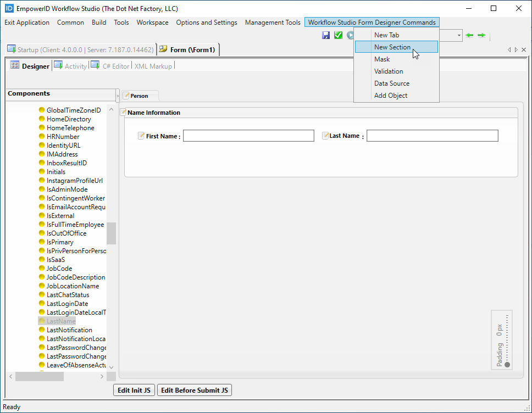Image resolution: width=532 pixels, height=413 pixels.
Task: Open the toolbar combo box dropdown arrow
Action: (x=458, y=35)
